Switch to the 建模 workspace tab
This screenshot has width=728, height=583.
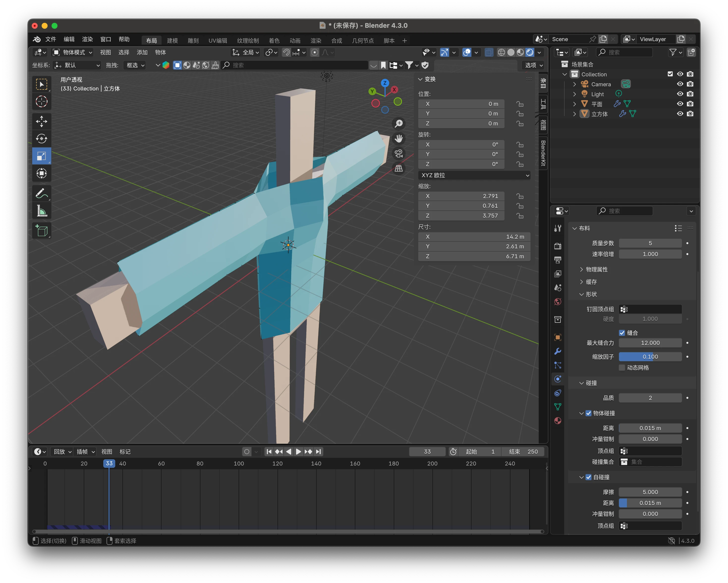172,41
